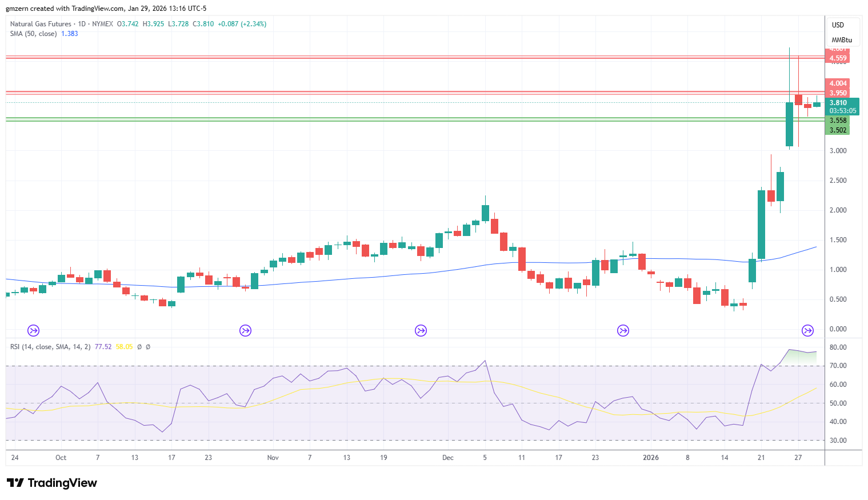Click the 3.558 green support price label
This screenshot has width=868, height=500.
coord(838,121)
